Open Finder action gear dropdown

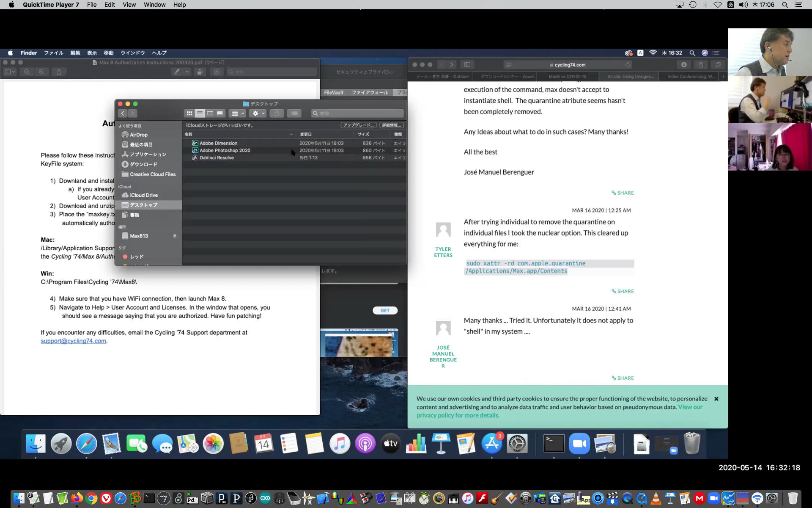[258, 113]
